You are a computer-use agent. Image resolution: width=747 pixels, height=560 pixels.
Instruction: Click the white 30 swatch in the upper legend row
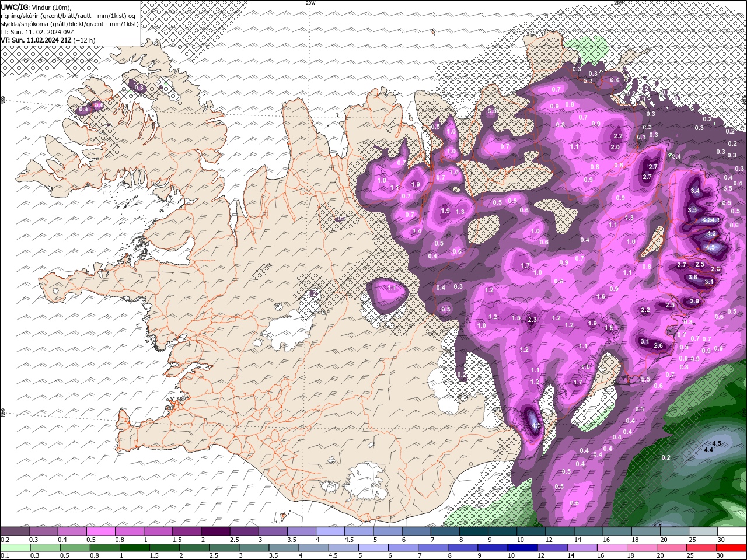[x=732, y=531]
